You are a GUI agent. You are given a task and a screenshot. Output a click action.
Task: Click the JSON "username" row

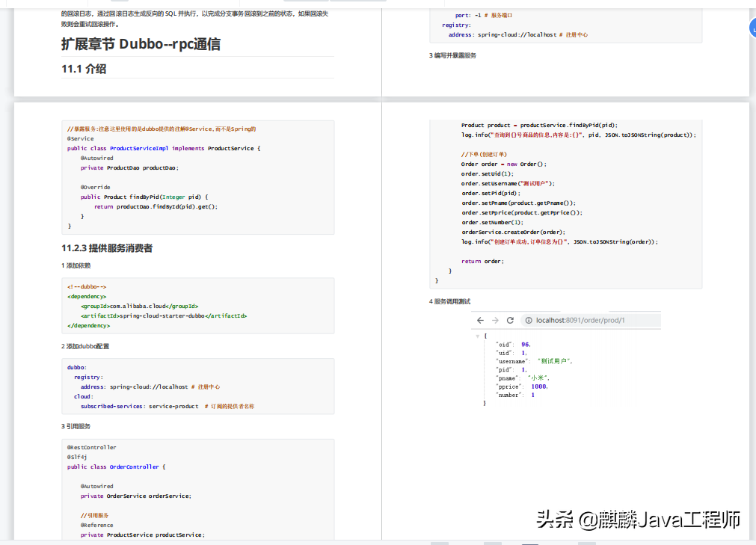pyautogui.click(x=534, y=361)
